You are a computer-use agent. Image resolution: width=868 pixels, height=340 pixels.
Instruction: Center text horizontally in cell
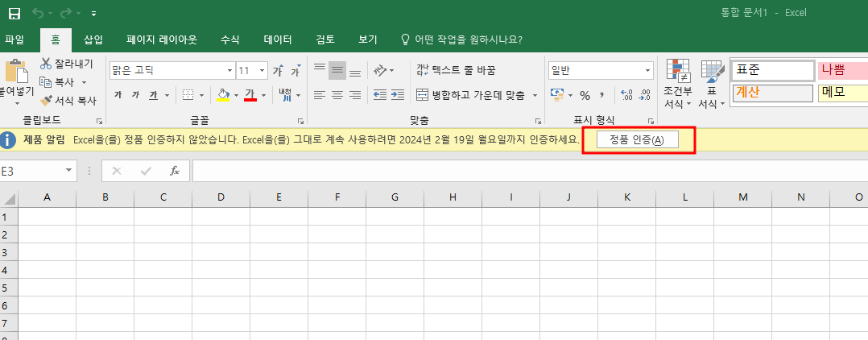tap(337, 95)
